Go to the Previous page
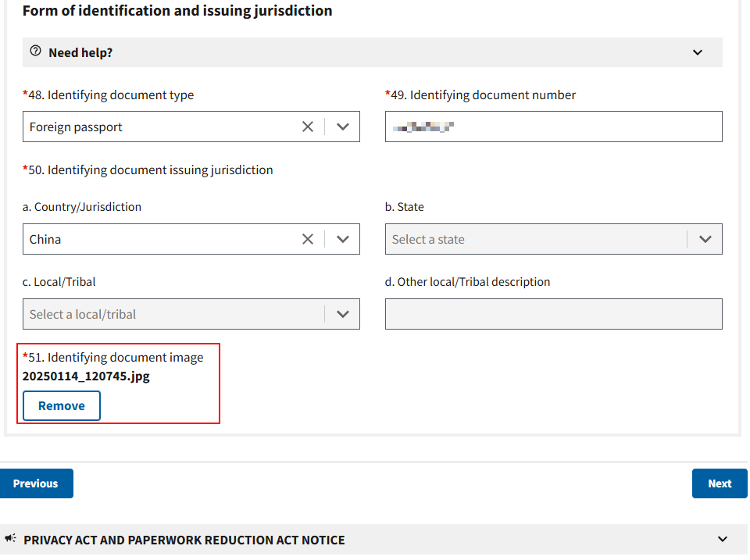The height and width of the screenshot is (560, 750). coord(36,483)
